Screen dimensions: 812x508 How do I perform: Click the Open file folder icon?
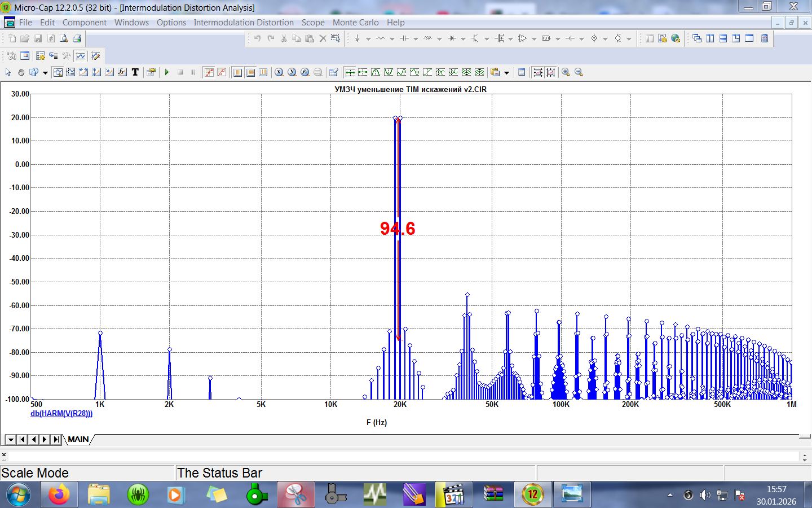[25, 38]
